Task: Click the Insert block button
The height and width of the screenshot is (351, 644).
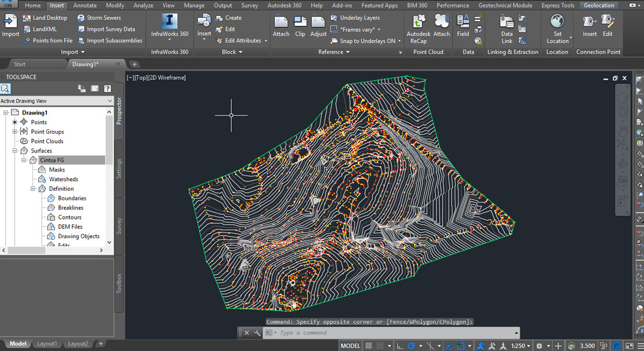Action: coord(204,26)
